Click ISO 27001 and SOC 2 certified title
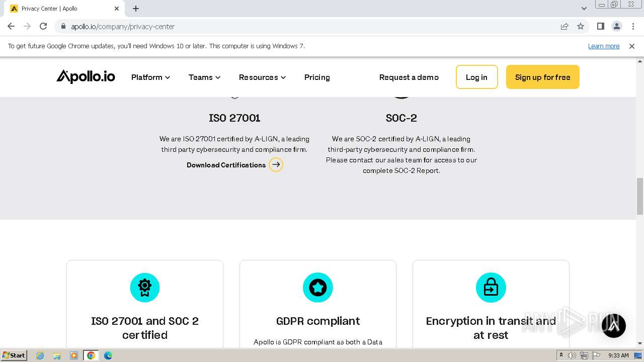 [145, 328]
